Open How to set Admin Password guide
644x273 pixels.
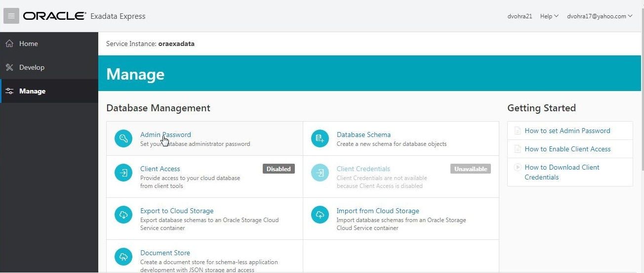click(x=567, y=131)
